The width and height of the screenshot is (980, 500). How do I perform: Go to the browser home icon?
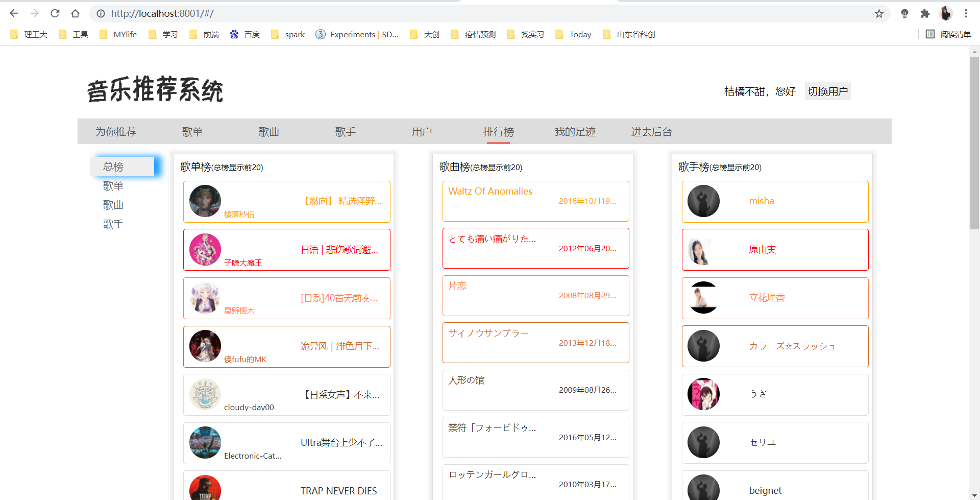75,13
